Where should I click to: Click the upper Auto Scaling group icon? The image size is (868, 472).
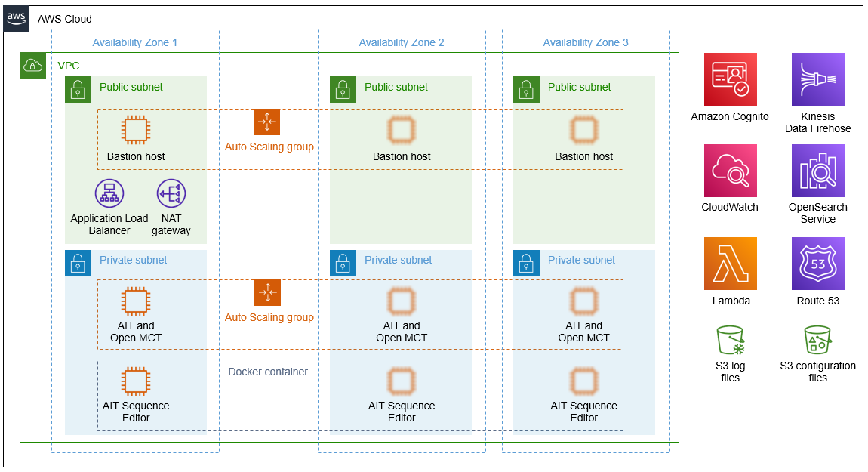click(x=267, y=122)
